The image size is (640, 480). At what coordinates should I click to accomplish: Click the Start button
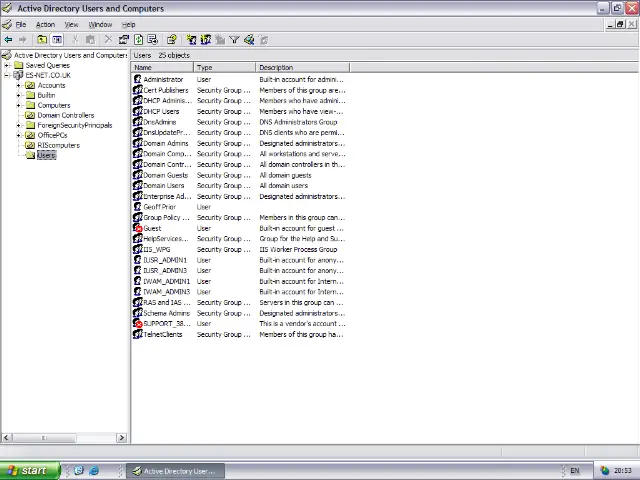pos(30,471)
